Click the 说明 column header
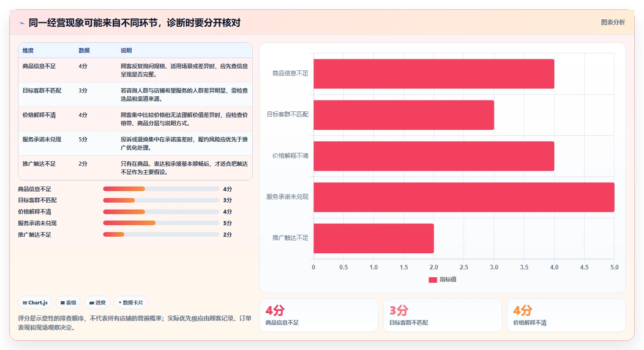The image size is (644, 350). [126, 51]
